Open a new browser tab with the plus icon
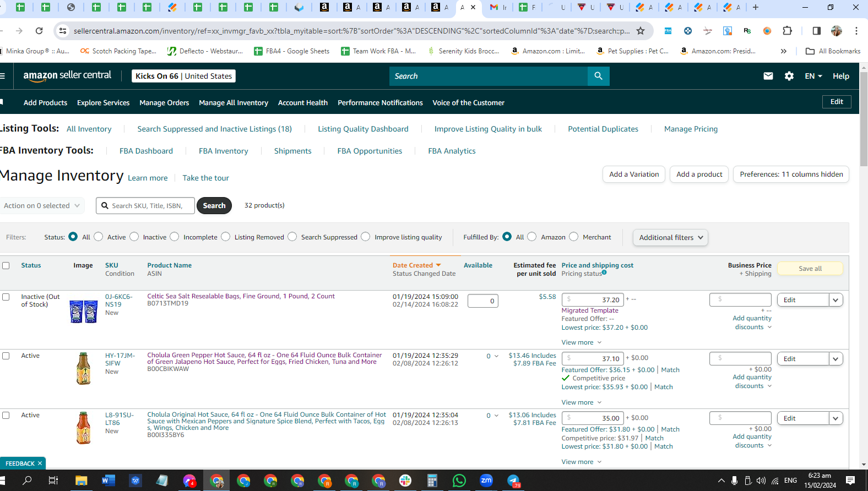The width and height of the screenshot is (868, 491). tap(756, 7)
